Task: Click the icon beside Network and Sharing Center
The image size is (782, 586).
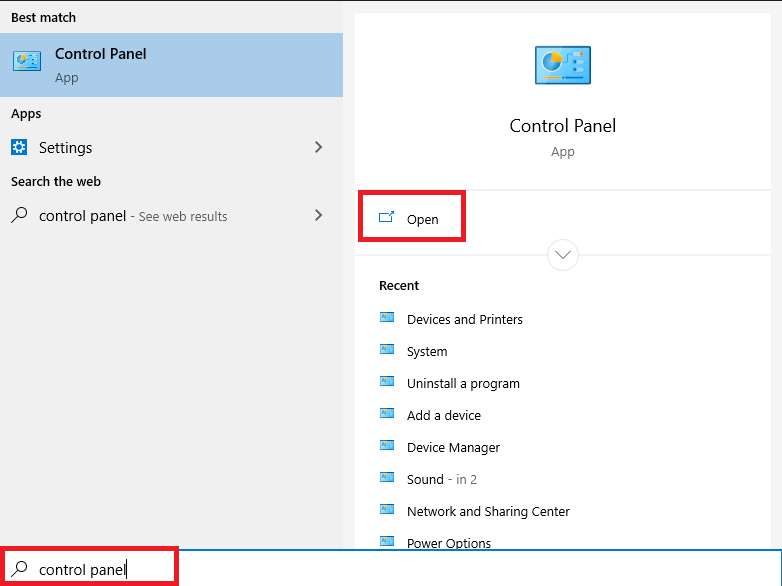Action: click(387, 509)
